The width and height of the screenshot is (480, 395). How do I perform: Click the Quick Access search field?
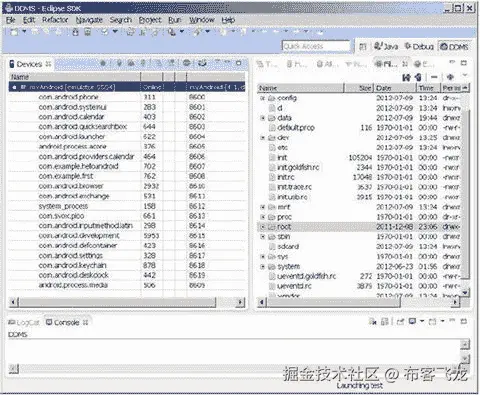316,46
